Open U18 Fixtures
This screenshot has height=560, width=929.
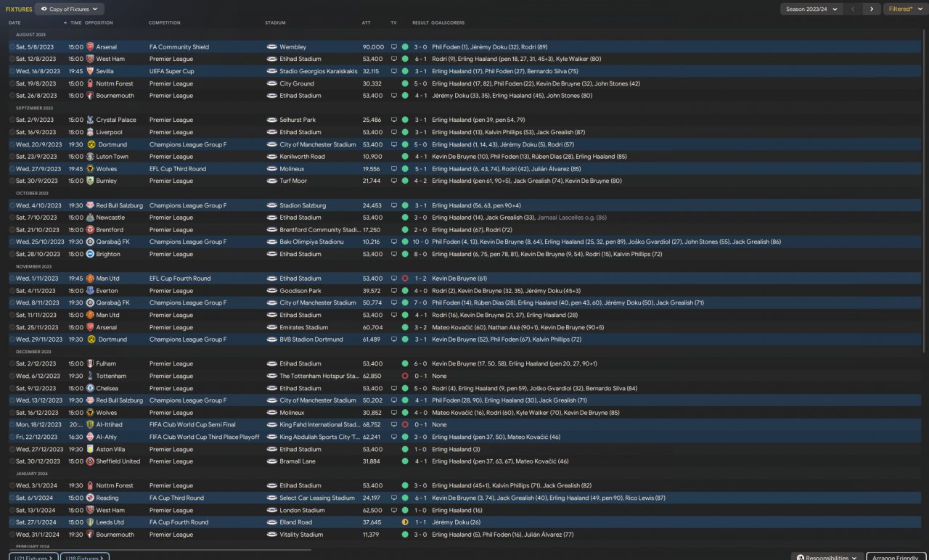(83, 557)
